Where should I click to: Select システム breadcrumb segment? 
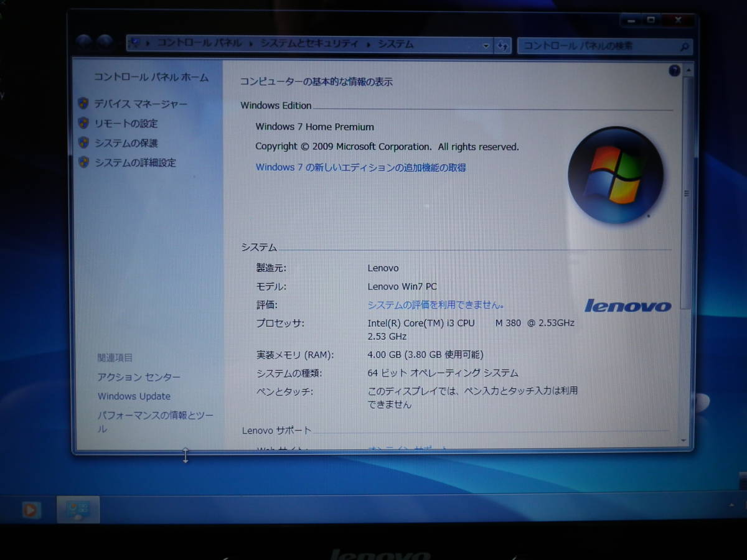click(395, 44)
